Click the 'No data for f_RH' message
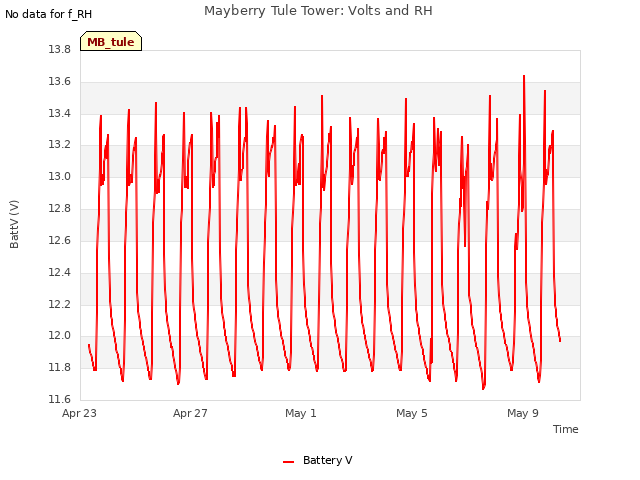This screenshot has width=640, height=480. pos(49,14)
